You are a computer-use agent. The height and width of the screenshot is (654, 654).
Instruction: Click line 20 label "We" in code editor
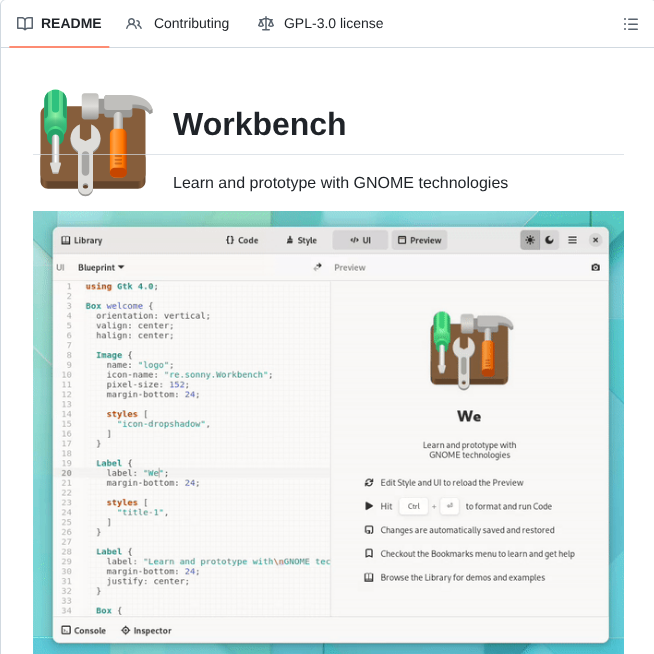(x=137, y=473)
